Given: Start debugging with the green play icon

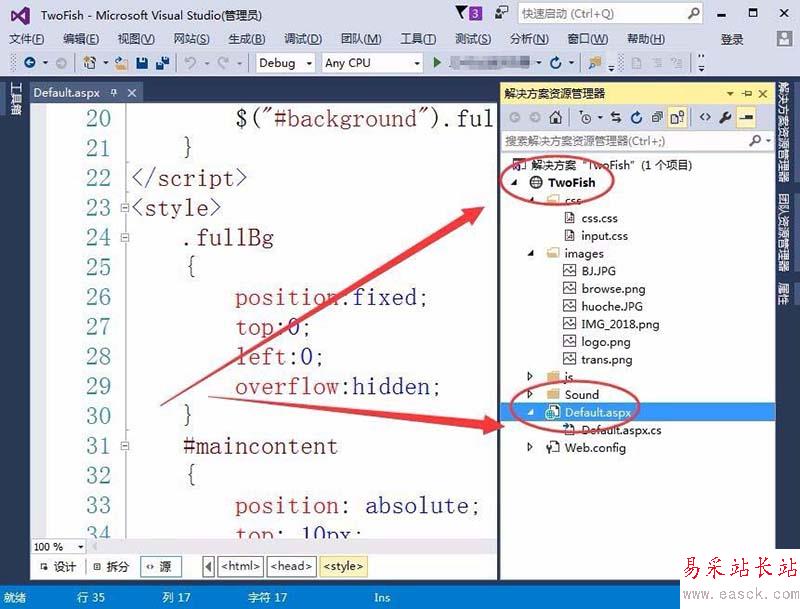Looking at the screenshot, I should point(437,63).
